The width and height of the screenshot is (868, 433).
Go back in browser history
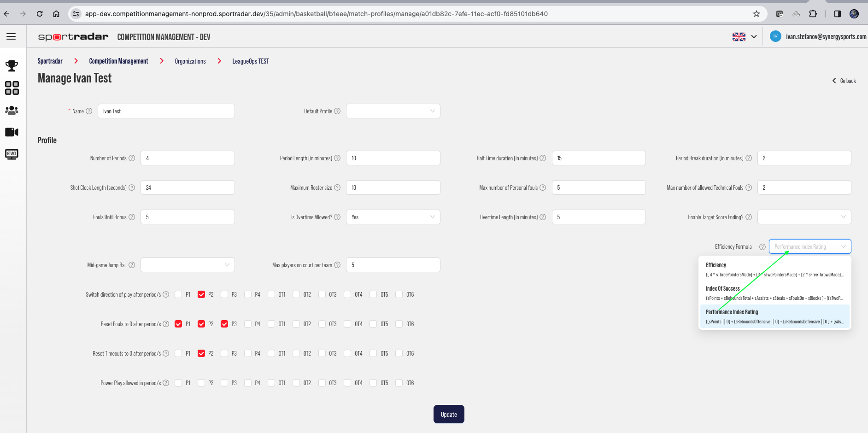click(x=6, y=14)
